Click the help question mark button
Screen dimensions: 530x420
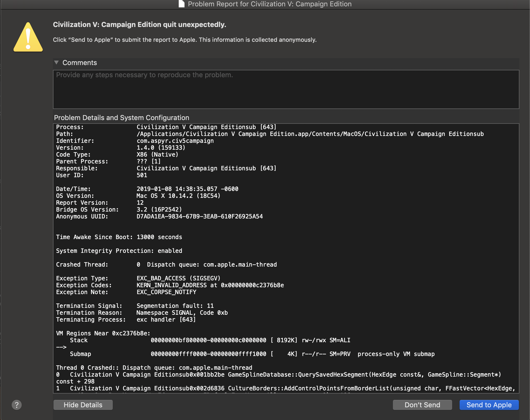[x=17, y=405]
